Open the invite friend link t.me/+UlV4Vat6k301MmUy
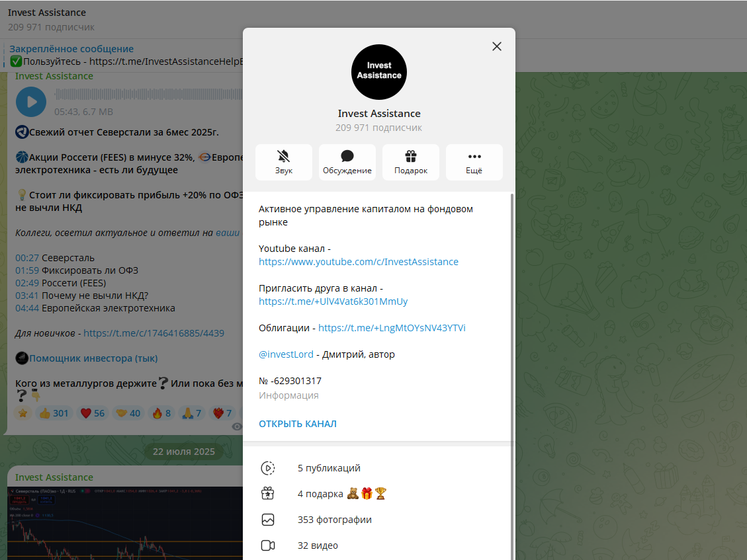The image size is (747, 560). click(x=333, y=301)
